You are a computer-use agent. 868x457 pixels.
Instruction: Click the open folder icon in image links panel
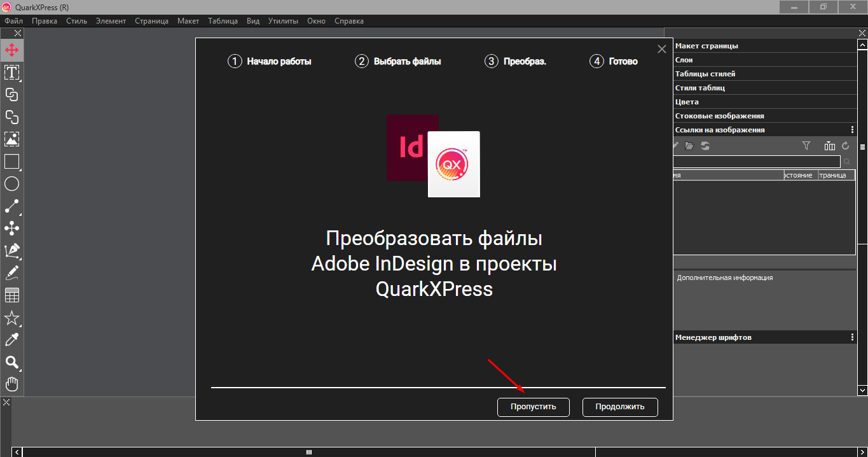[689, 146]
